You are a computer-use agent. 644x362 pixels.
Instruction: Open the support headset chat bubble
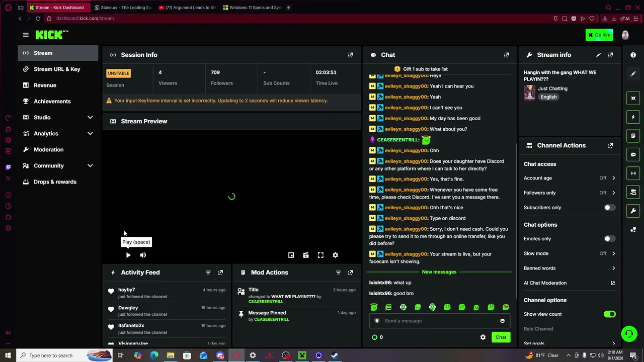point(629,334)
